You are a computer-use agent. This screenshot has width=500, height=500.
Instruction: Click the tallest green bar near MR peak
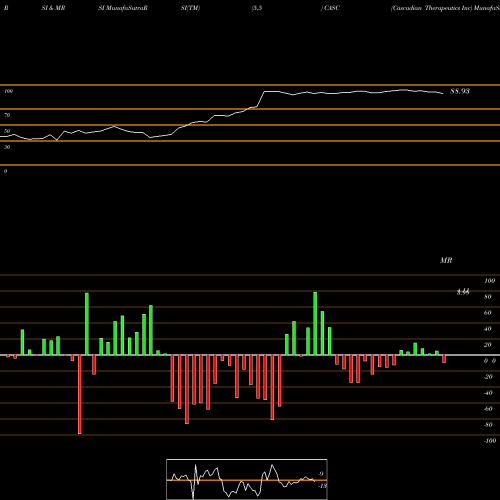point(315,324)
